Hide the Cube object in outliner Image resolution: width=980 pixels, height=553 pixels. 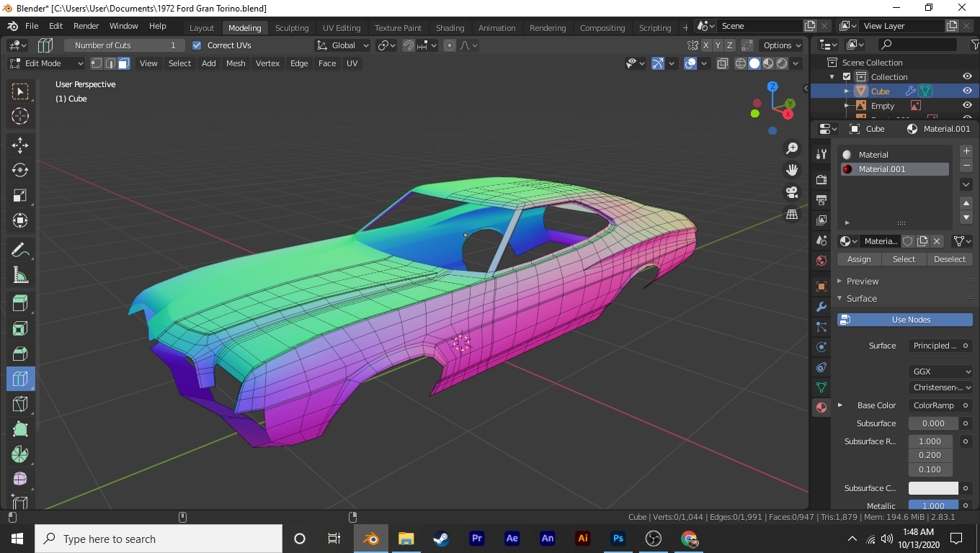click(967, 91)
